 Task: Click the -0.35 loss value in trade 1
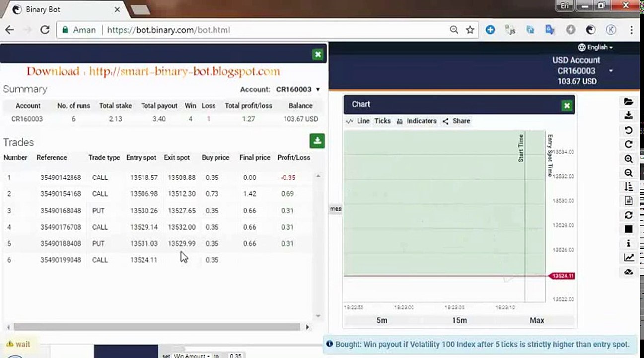[287, 178]
